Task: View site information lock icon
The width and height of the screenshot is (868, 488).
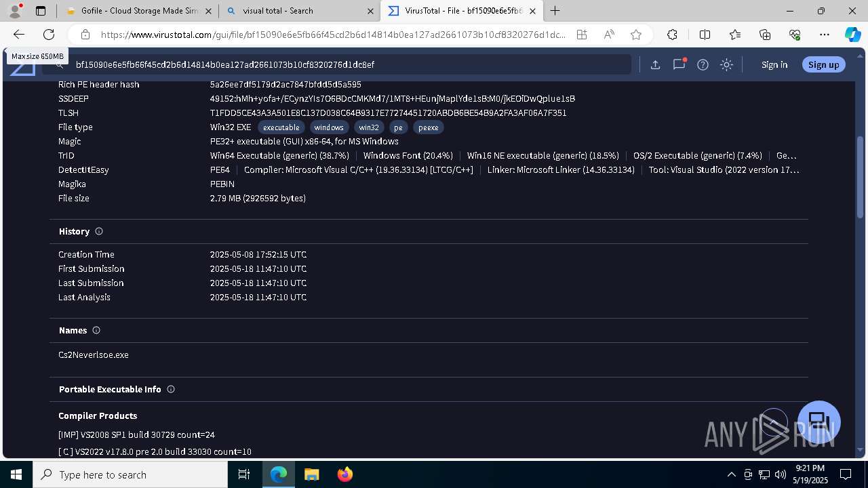Action: 85,35
